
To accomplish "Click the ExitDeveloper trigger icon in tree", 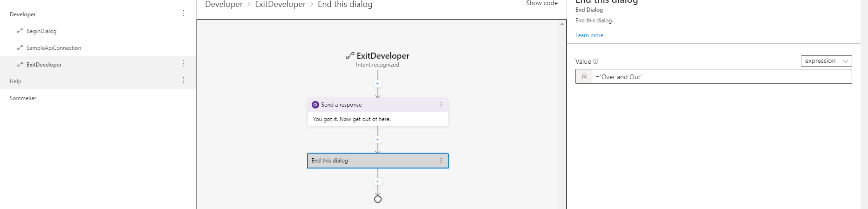I will tap(20, 65).
